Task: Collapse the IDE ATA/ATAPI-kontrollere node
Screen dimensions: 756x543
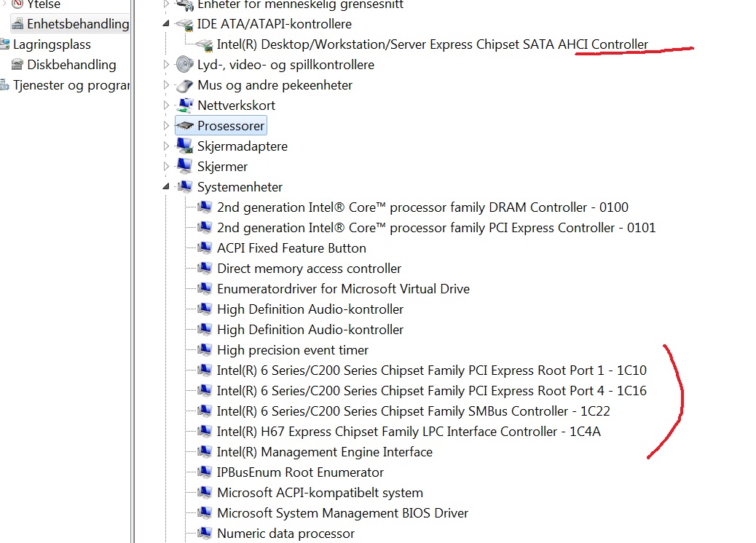Action: point(166,23)
